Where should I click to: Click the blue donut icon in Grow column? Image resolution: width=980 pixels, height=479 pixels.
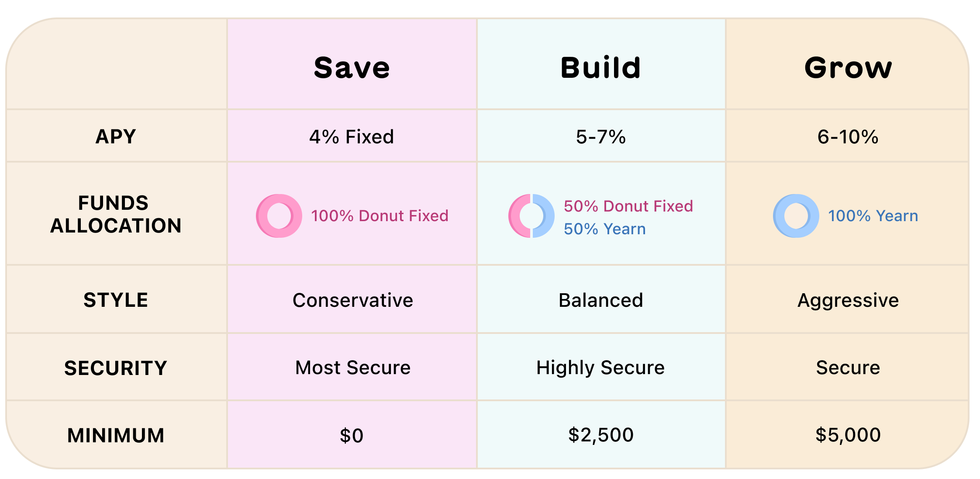coord(796,216)
